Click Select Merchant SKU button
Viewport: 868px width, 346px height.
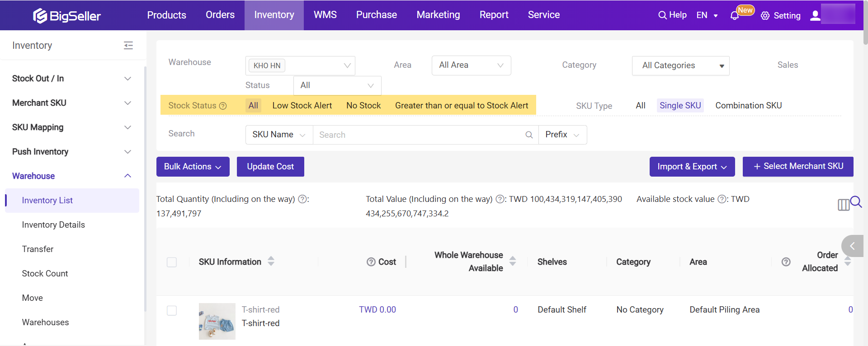point(798,167)
